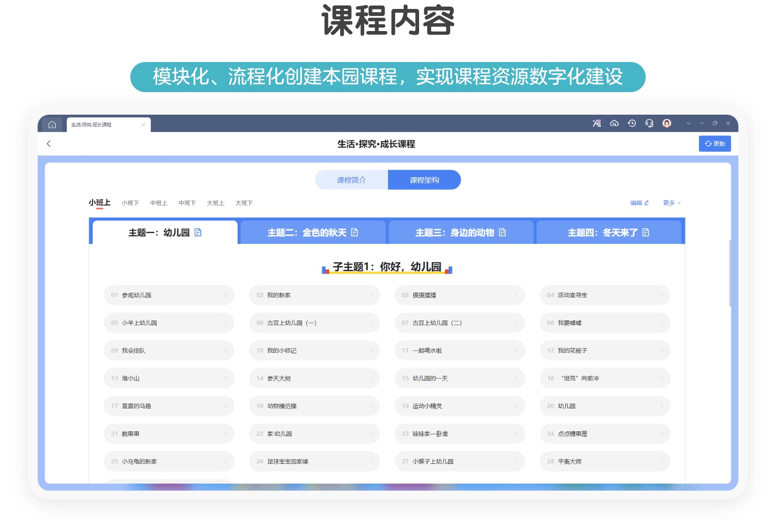Open the document icon next to 主题一：幼儿园
776x532 pixels.
coord(198,232)
